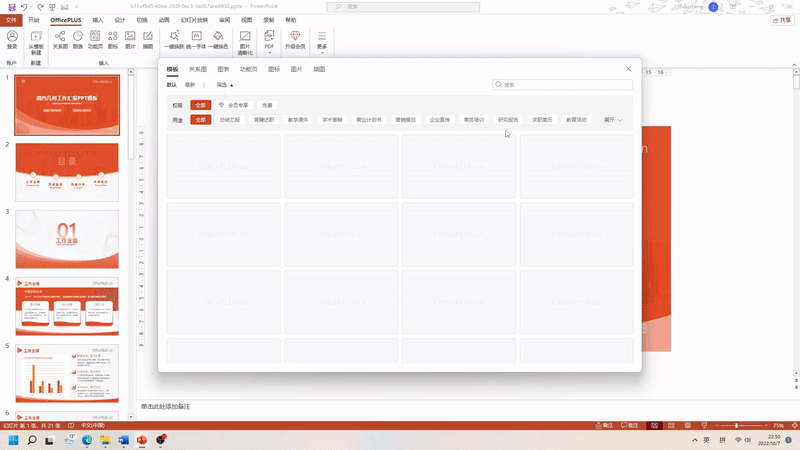Open the 设计 ribbon tab
Image resolution: width=800 pixels, height=450 pixels.
(120, 20)
